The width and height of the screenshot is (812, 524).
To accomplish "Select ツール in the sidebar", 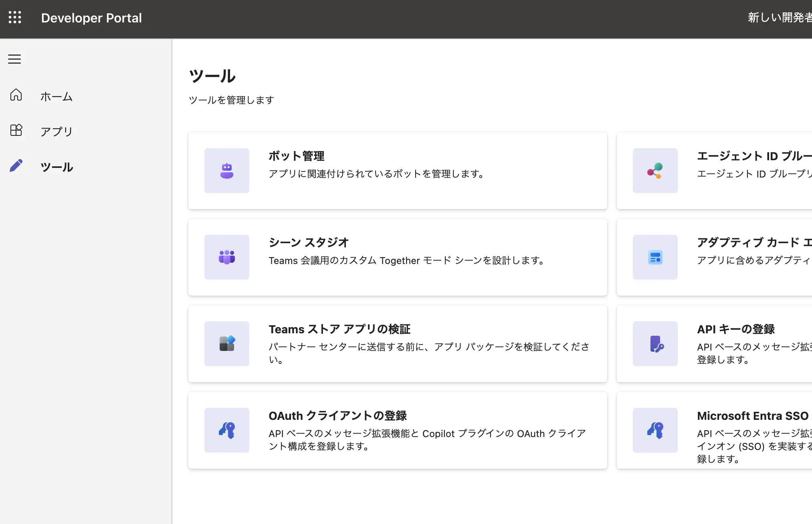I will tap(57, 167).
